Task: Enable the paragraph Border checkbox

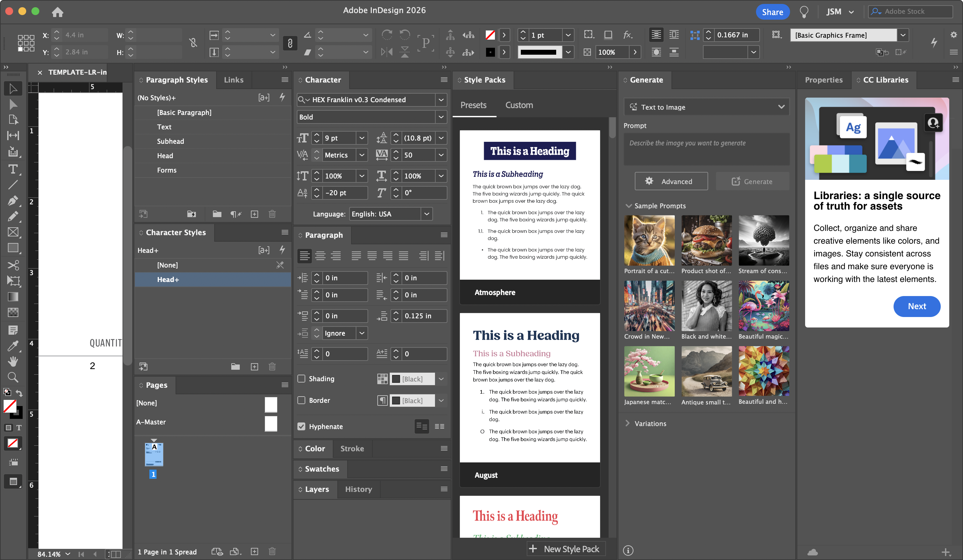Action: coord(301,400)
